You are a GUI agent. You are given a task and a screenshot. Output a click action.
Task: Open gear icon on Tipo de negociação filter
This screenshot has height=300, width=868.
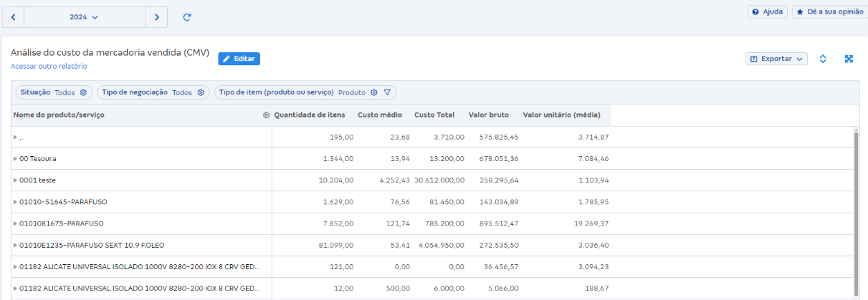(x=201, y=92)
